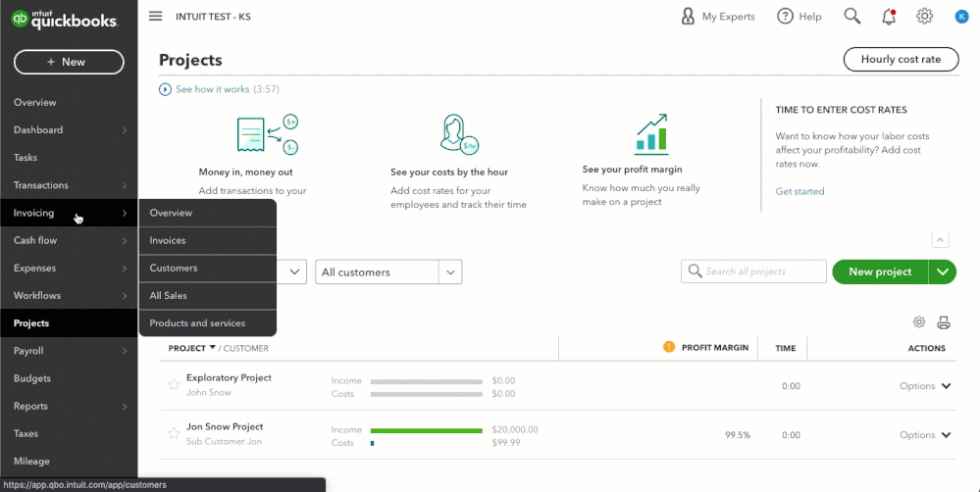The height and width of the screenshot is (492, 980).
Task: Open Options dropdown for Exploratory Project
Action: [x=925, y=386]
